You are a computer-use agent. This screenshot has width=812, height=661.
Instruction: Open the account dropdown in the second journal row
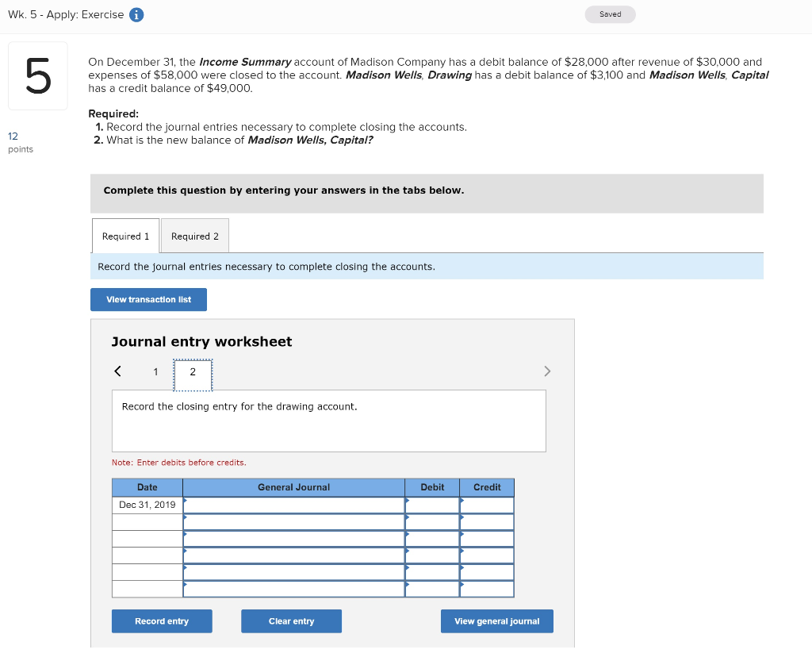(x=184, y=517)
